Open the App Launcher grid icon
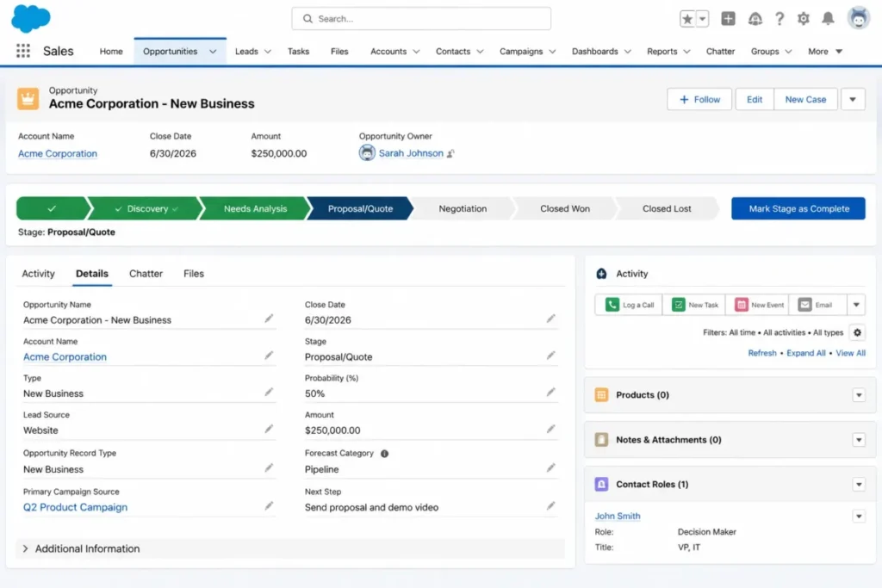Screen dimensions: 882x588 pos(23,51)
